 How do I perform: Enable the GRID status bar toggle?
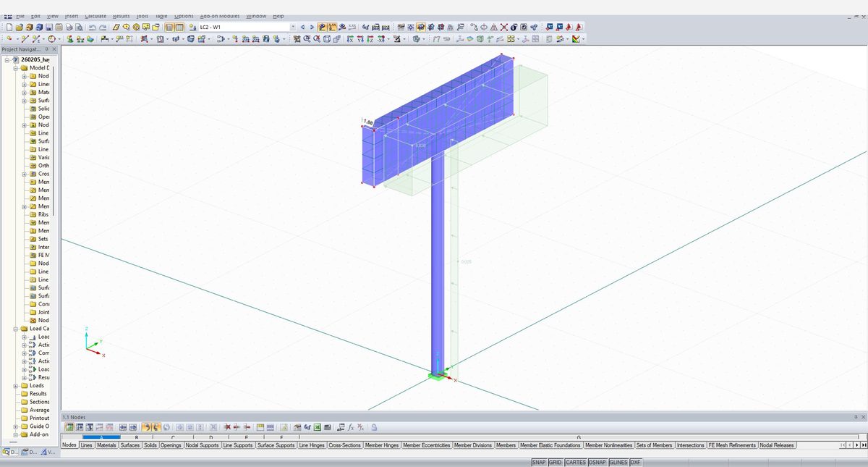click(x=555, y=461)
